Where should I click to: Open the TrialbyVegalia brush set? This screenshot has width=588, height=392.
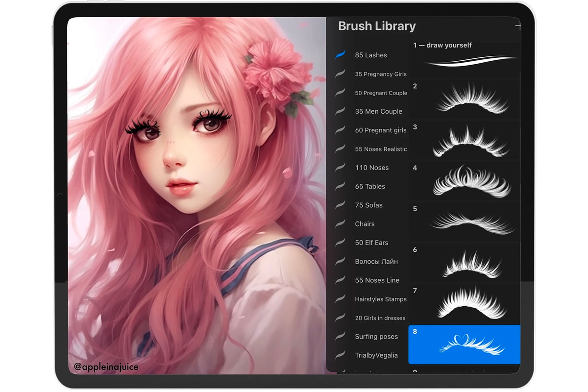376,355
